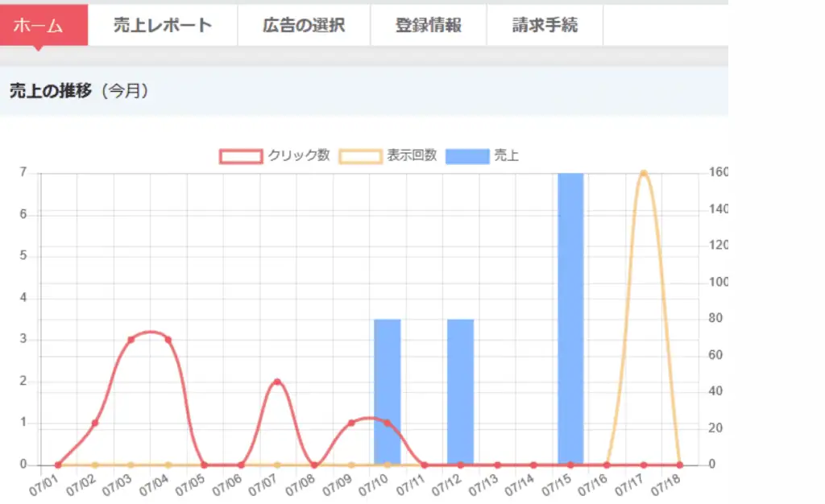Select the 請求手続 tab
Image resolution: width=825 pixels, height=504 pixels.
pos(545,25)
